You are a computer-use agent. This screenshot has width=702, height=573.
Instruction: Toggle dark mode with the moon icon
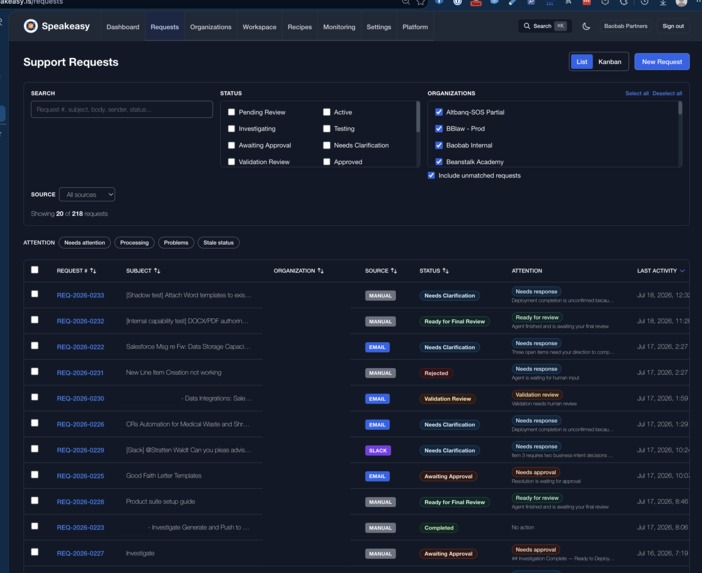pyautogui.click(x=586, y=26)
